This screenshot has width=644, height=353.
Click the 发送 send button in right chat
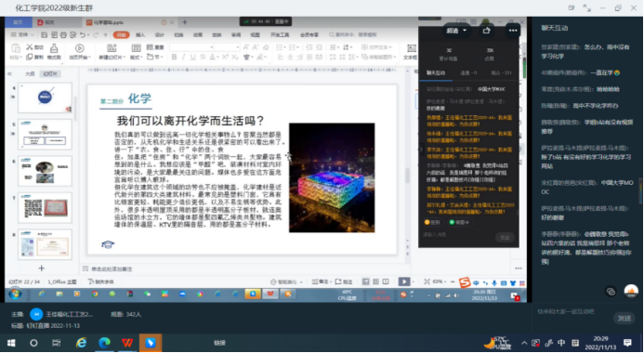pyautogui.click(x=624, y=318)
